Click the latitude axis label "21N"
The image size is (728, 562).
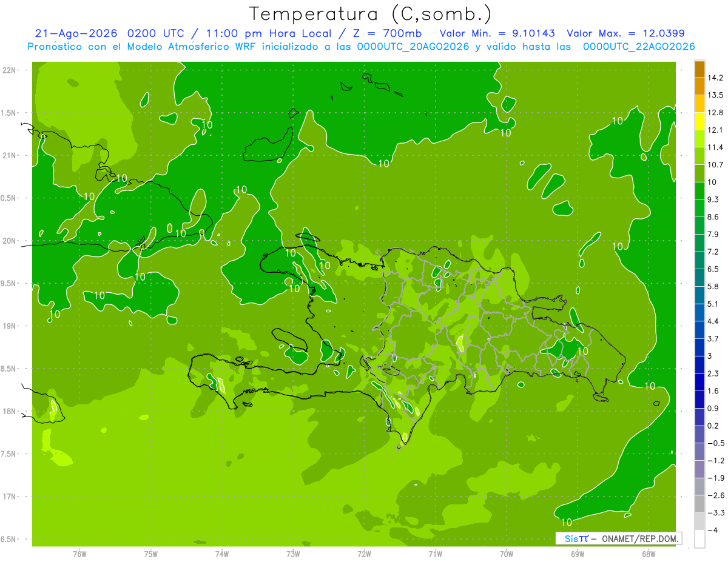coord(10,155)
